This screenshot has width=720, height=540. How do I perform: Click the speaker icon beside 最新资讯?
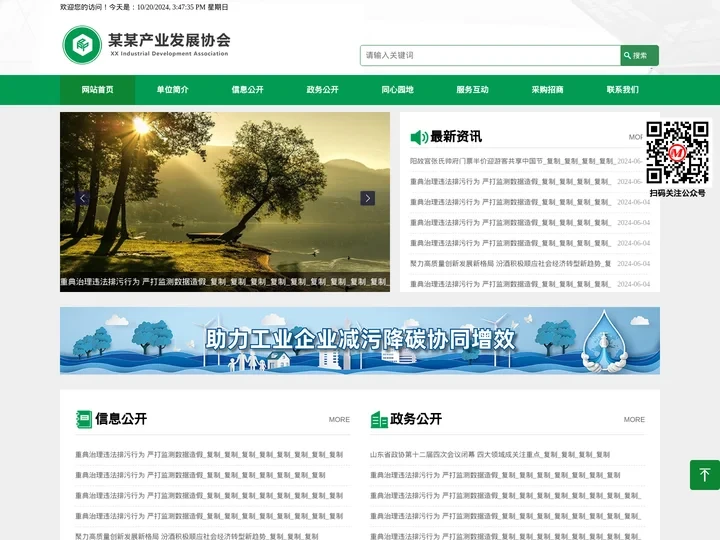click(419, 137)
